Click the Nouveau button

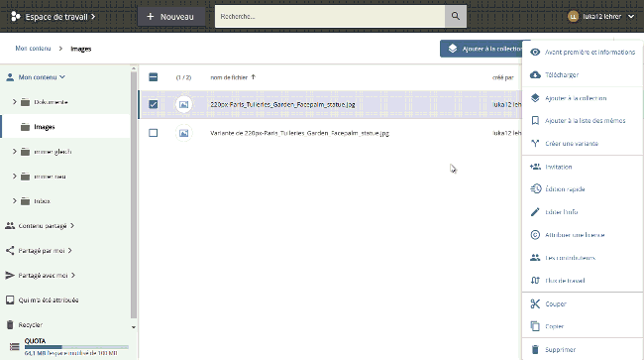pyautogui.click(x=170, y=17)
